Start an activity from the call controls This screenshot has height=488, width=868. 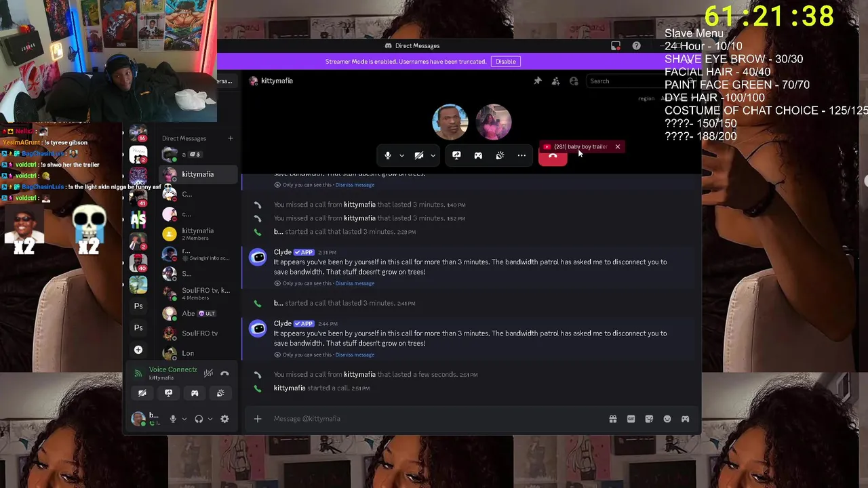click(x=478, y=155)
